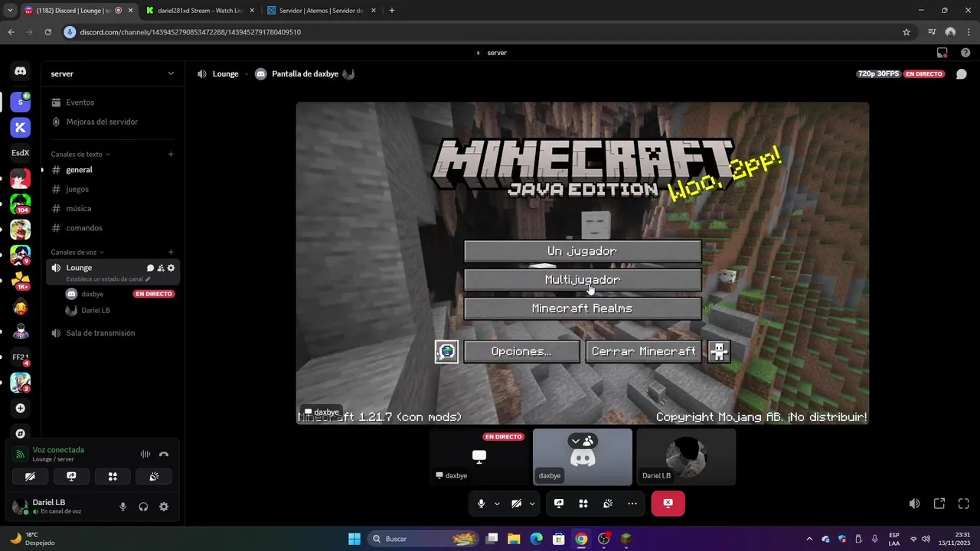Open the EsdX server icon
The width and height of the screenshot is (980, 551).
click(x=21, y=152)
